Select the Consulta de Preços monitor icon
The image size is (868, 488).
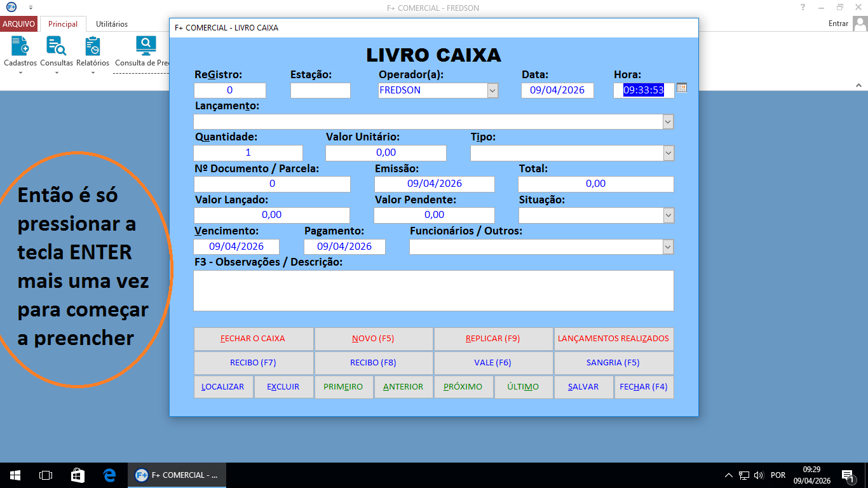click(145, 48)
